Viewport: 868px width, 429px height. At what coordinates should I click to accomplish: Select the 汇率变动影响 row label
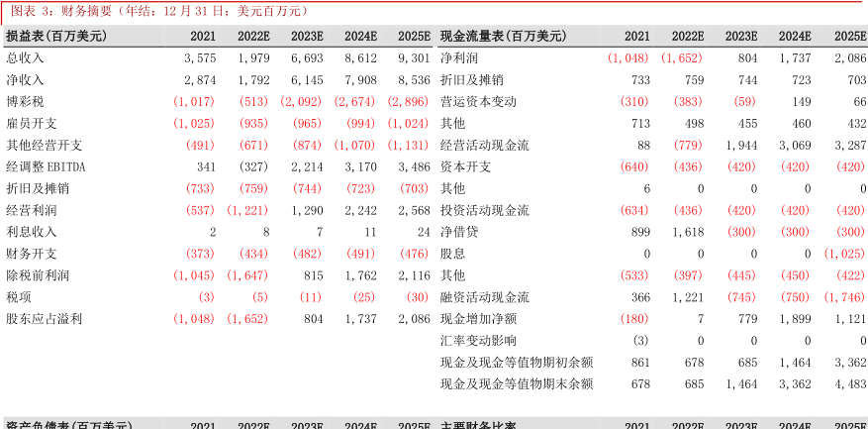coord(478,341)
